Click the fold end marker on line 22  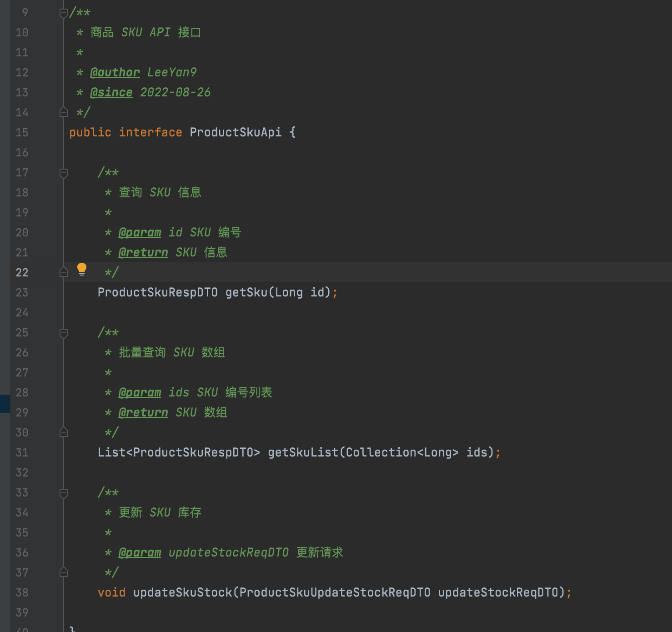coord(64,272)
